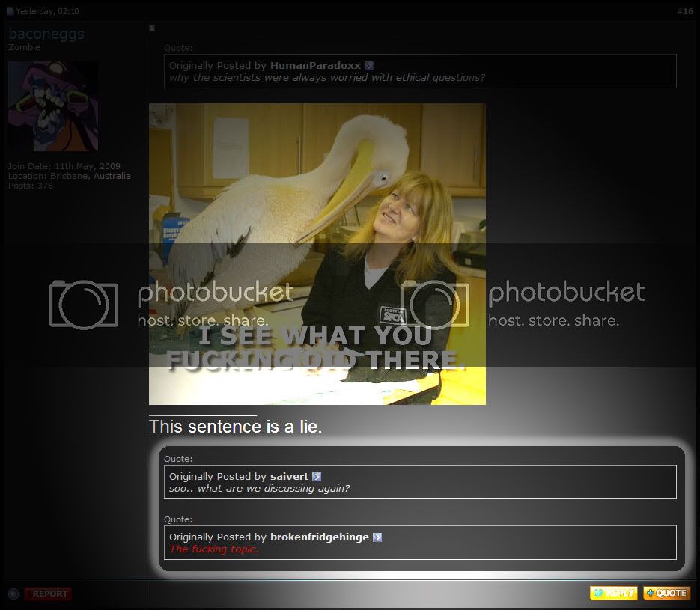Select the text 'This sentence is a lie.'
This screenshot has width=700, height=610.
pyautogui.click(x=236, y=427)
